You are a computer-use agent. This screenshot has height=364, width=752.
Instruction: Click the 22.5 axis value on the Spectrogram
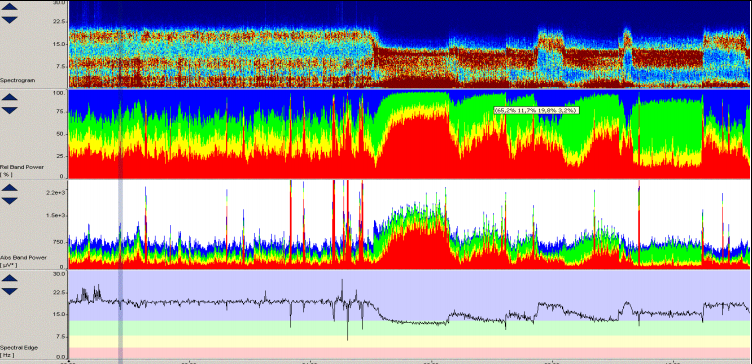tap(59, 21)
